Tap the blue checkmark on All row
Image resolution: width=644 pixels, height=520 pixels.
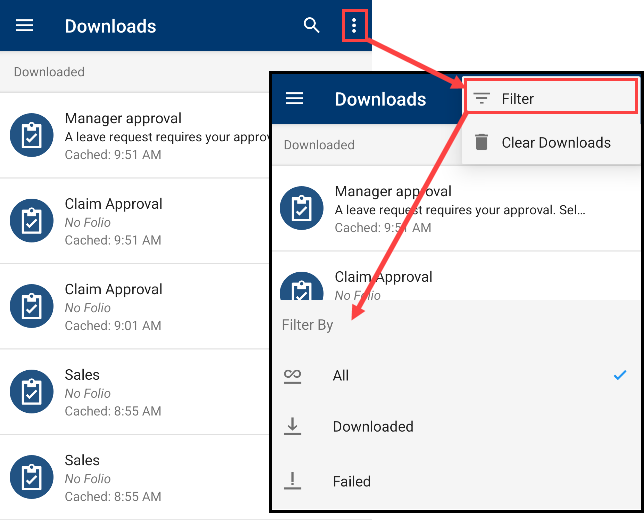pyautogui.click(x=620, y=375)
